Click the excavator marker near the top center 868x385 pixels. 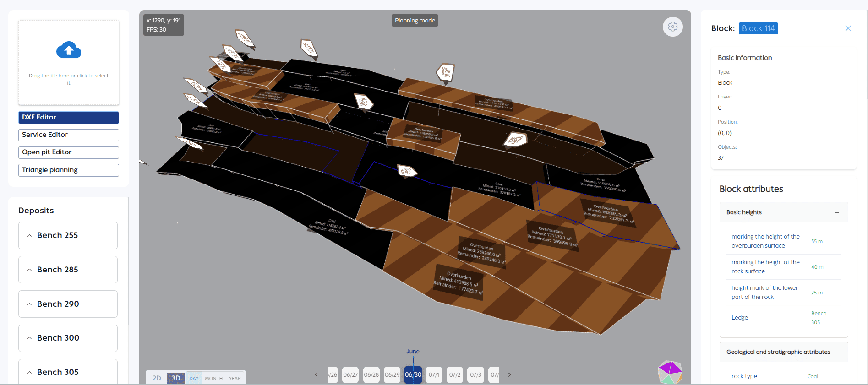[x=309, y=48]
